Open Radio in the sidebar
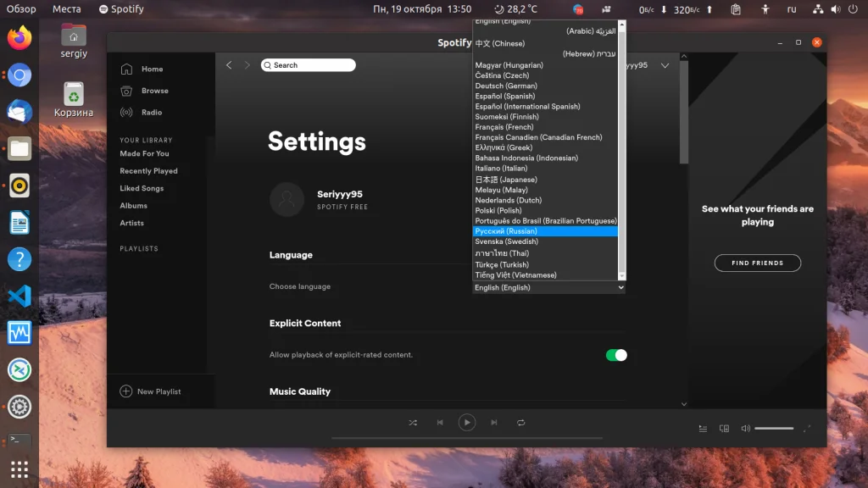This screenshot has width=868, height=488. click(152, 112)
